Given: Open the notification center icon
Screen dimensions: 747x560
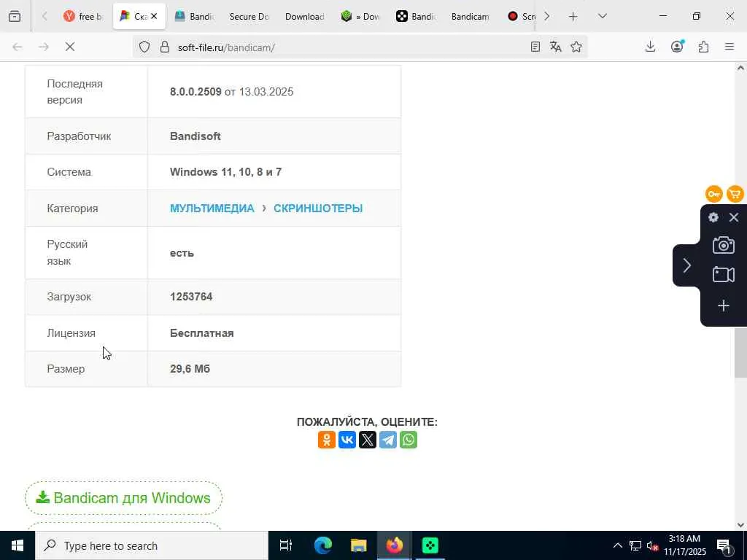Looking at the screenshot, I should coord(724,545).
